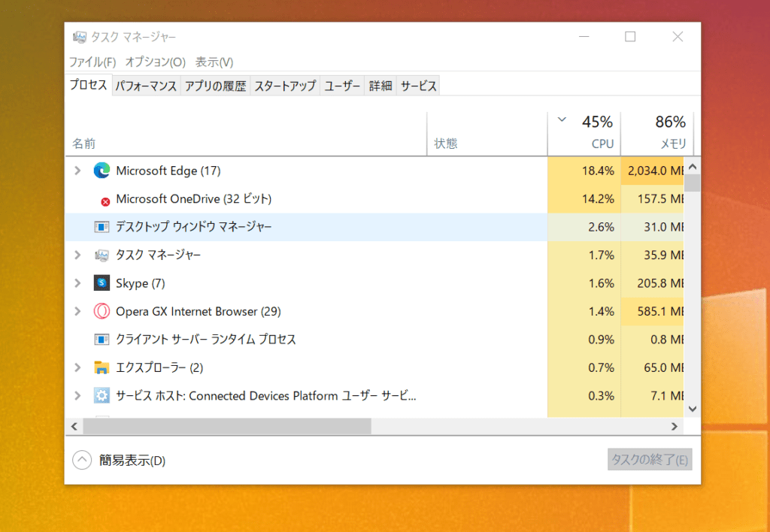Screen dimensions: 770x532
Task: Select the Skype process icon
Action: pyautogui.click(x=102, y=283)
